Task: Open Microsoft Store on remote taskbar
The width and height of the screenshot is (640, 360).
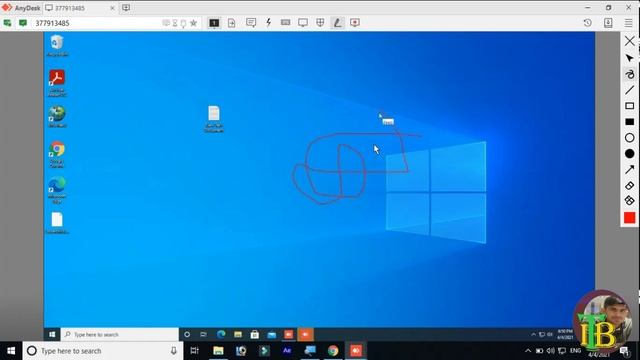Action: pos(255,334)
